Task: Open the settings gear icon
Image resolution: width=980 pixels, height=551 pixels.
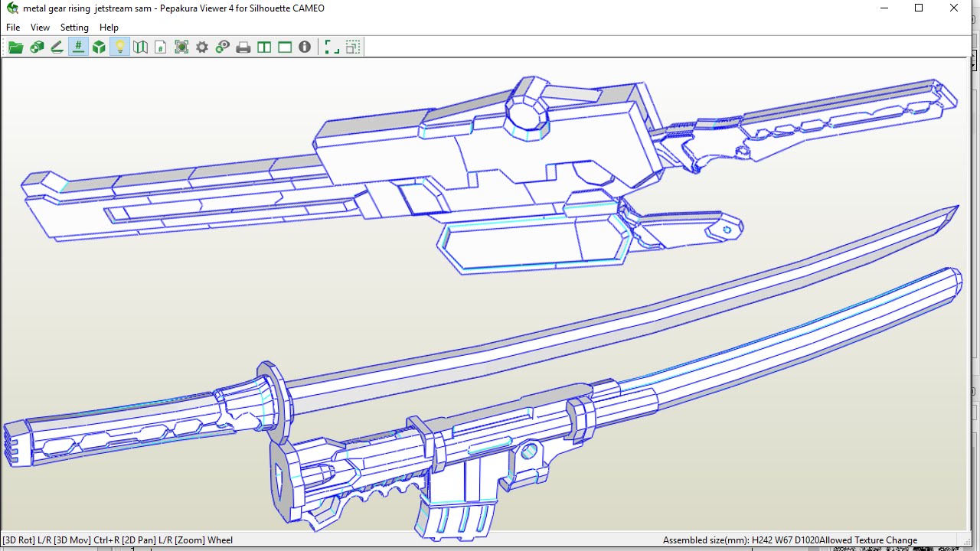Action: (x=202, y=47)
